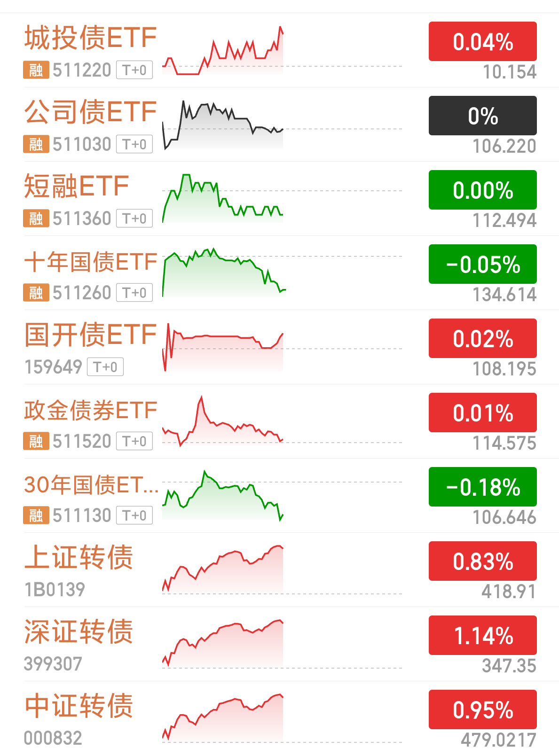Click the 融 icon beside 511360
This screenshot has height=756, width=559.
[x=36, y=218]
